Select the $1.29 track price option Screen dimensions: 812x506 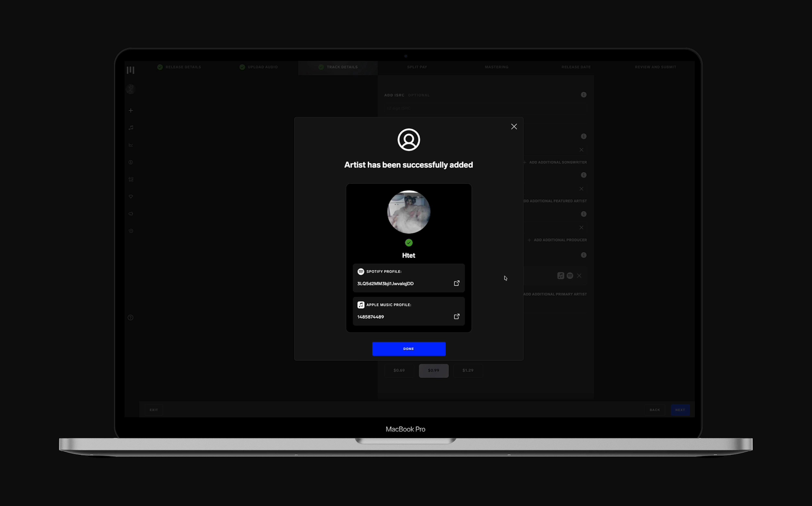pos(468,371)
